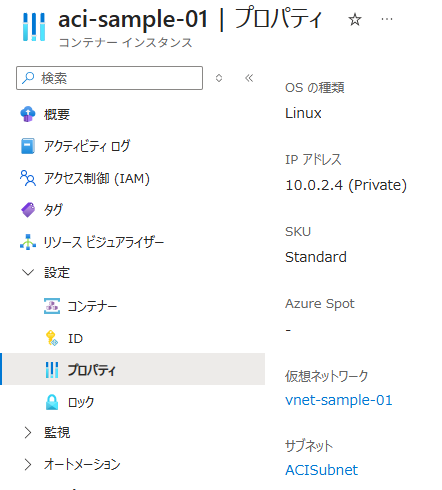Click the プロパティ bars icon in sidebar
The width and height of the screenshot is (442, 490).
pos(52,370)
